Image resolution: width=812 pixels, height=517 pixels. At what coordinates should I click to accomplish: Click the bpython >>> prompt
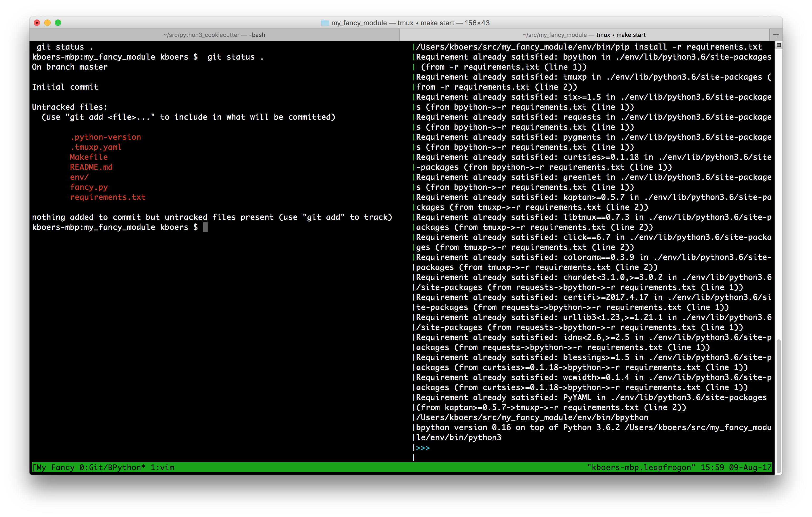tap(423, 448)
